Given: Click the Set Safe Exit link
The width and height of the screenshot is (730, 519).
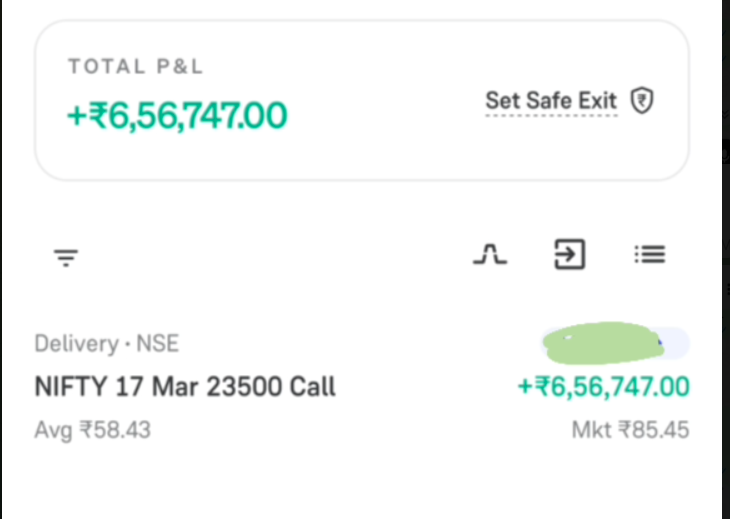Looking at the screenshot, I should (551, 101).
